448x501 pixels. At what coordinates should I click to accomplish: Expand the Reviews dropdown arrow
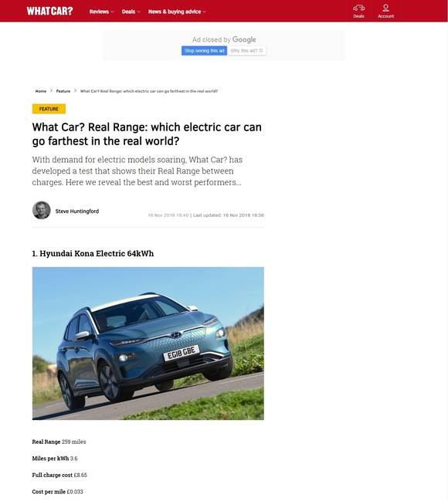coord(112,12)
